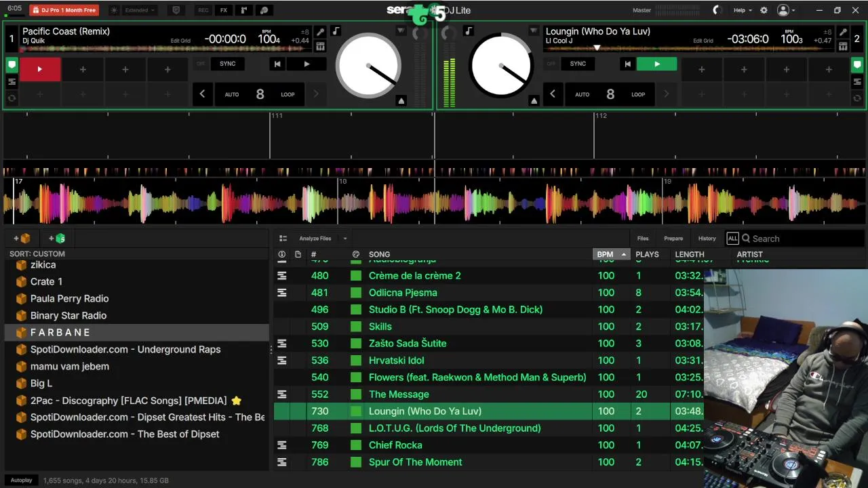Sort library by BPM column
Viewport: 868px width, 488px height.
[x=611, y=254]
